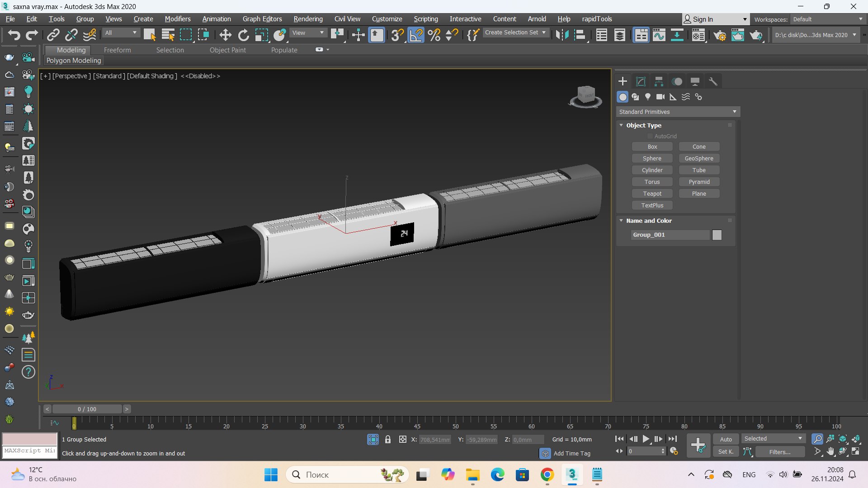This screenshot has width=868, height=488.
Task: Switch to the Modify command panel
Action: point(641,81)
